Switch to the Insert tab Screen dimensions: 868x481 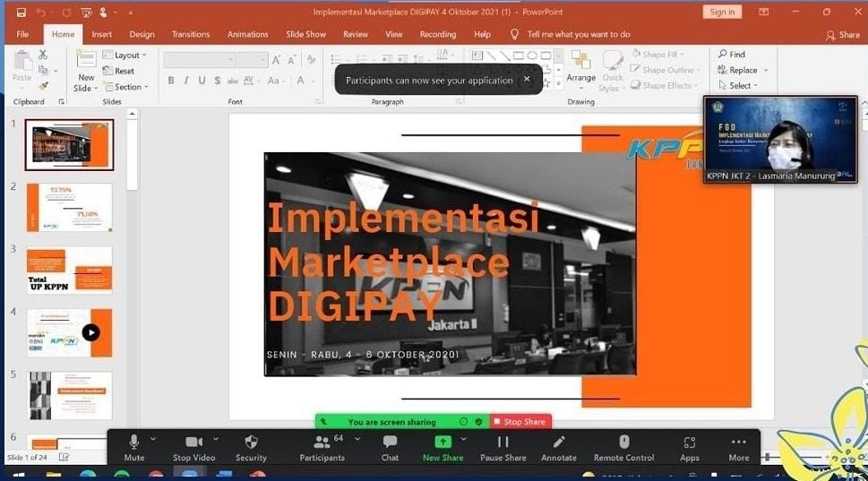point(102,34)
